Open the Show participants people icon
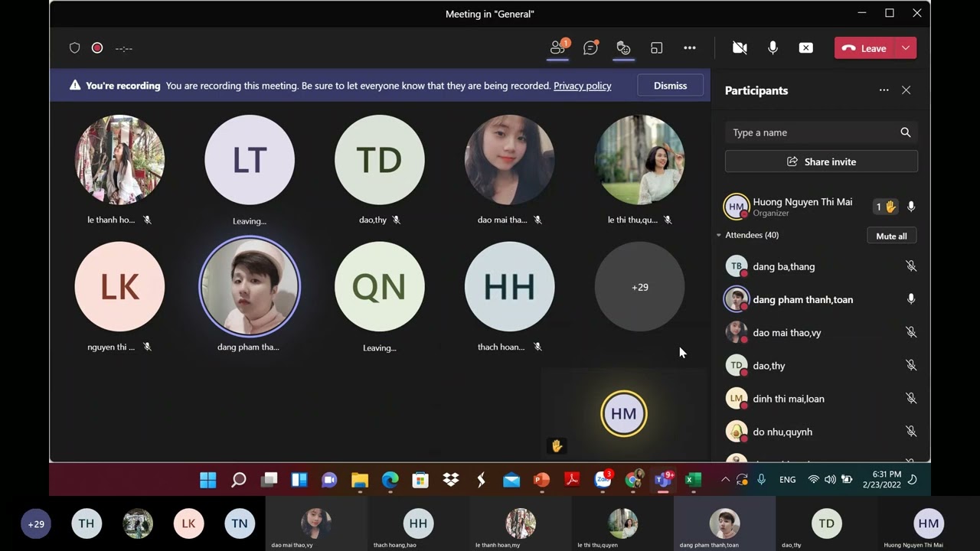 coord(558,47)
